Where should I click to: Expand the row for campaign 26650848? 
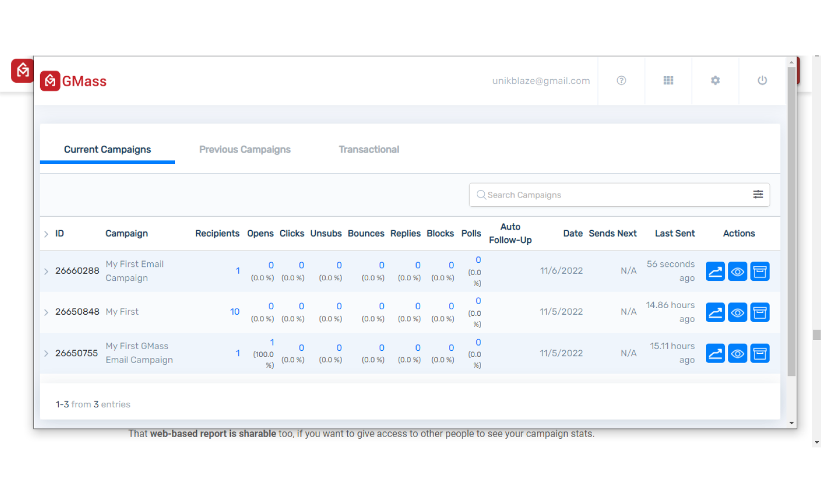point(46,312)
